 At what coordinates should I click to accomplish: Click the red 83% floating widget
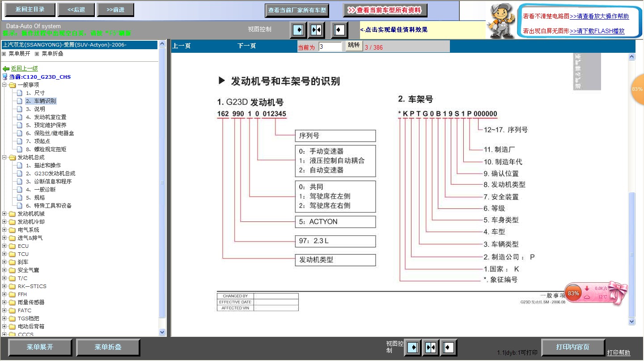pyautogui.click(x=574, y=293)
